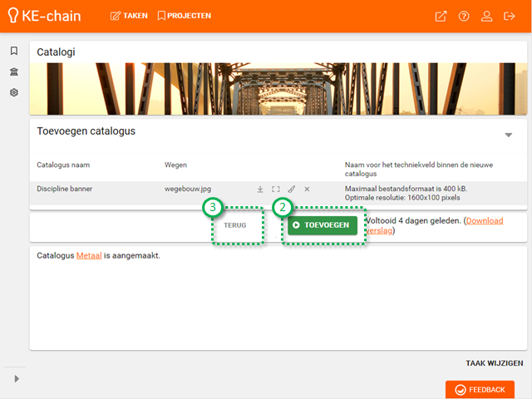
Task: Open the Metaal catalog link
Action: [x=89, y=255]
